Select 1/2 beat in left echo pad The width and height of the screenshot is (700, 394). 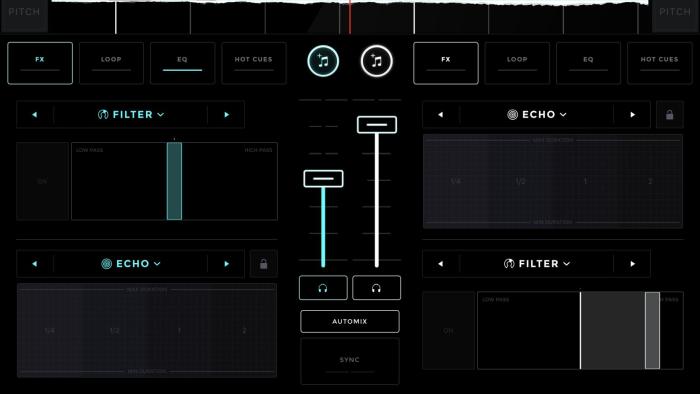click(114, 331)
